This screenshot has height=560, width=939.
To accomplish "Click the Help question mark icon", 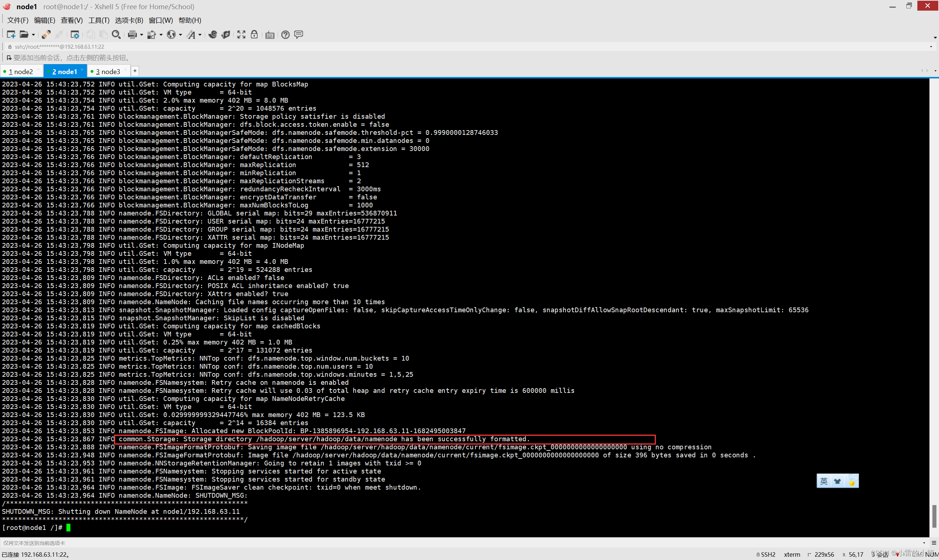I will [285, 35].
